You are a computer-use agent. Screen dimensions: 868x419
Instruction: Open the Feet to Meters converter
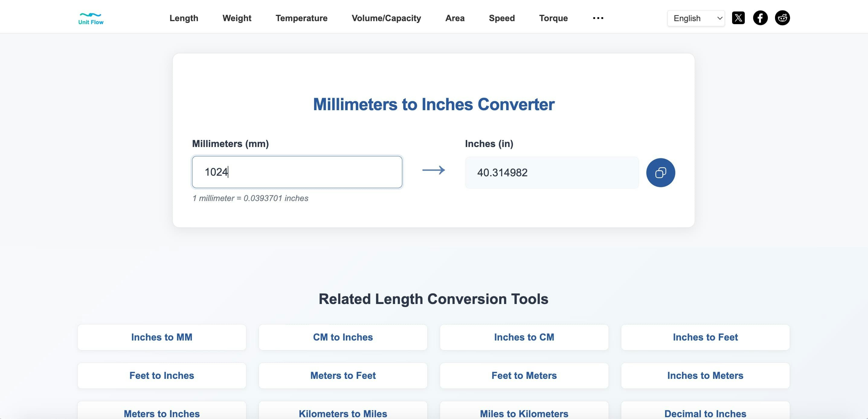pos(524,375)
